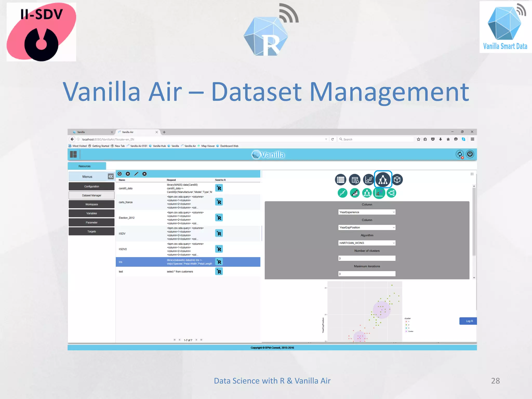
Task: Send cars93_data to R
Action: (219, 188)
